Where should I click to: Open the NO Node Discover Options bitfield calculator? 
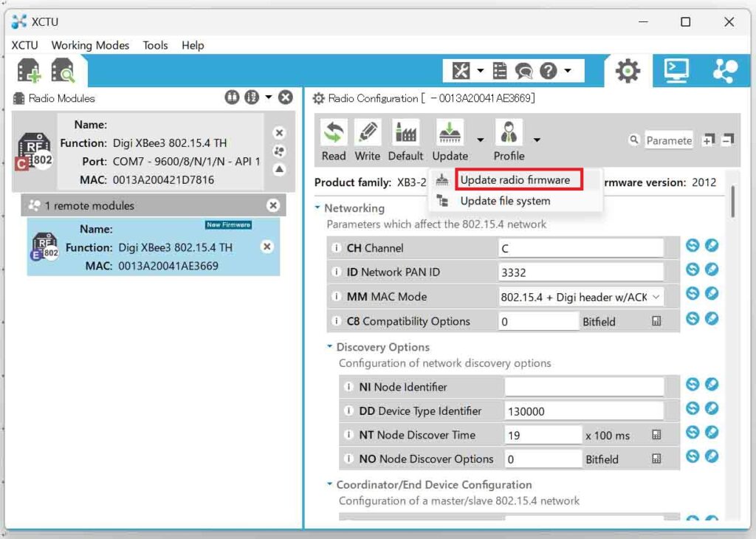coord(656,459)
